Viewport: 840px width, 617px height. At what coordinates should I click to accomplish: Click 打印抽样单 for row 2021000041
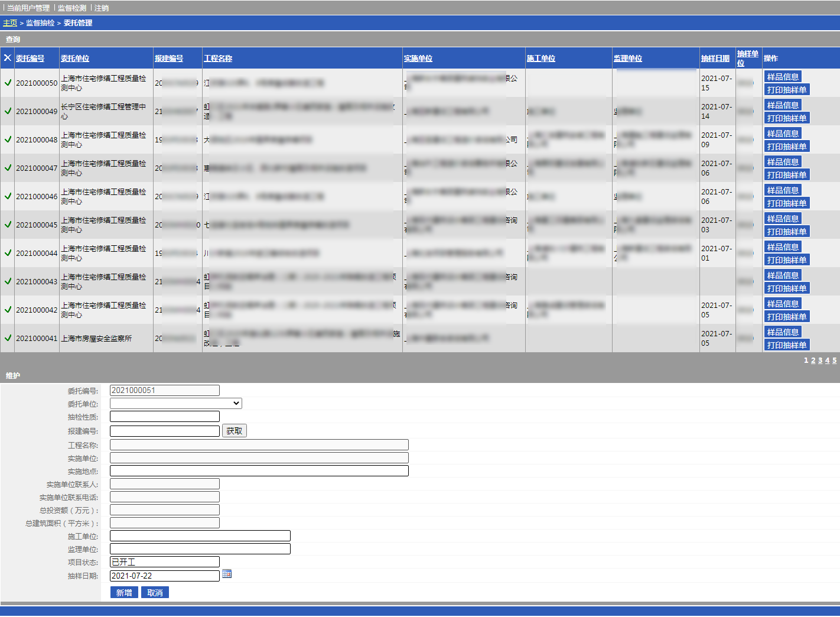click(x=786, y=345)
